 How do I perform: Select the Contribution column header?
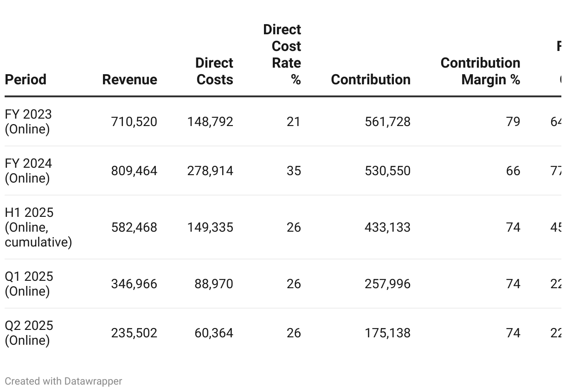pyautogui.click(x=371, y=79)
